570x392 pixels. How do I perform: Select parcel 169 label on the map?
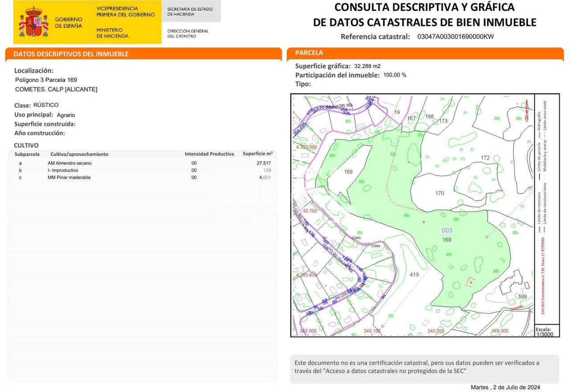pyautogui.click(x=447, y=240)
